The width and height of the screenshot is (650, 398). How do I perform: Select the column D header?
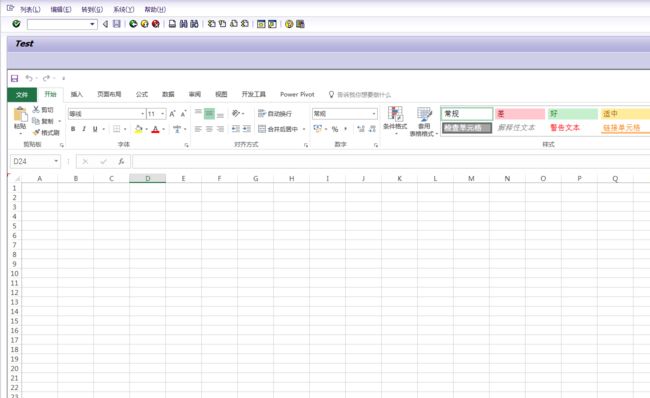(148, 179)
